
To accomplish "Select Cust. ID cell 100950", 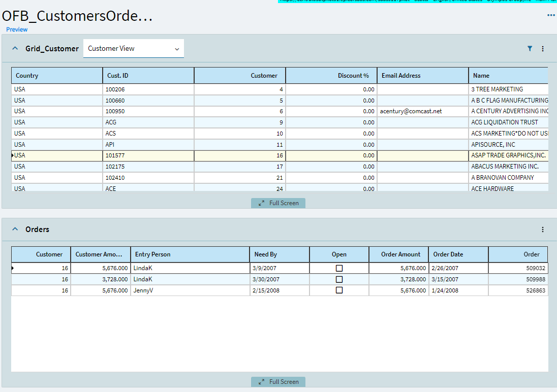I will coord(148,111).
